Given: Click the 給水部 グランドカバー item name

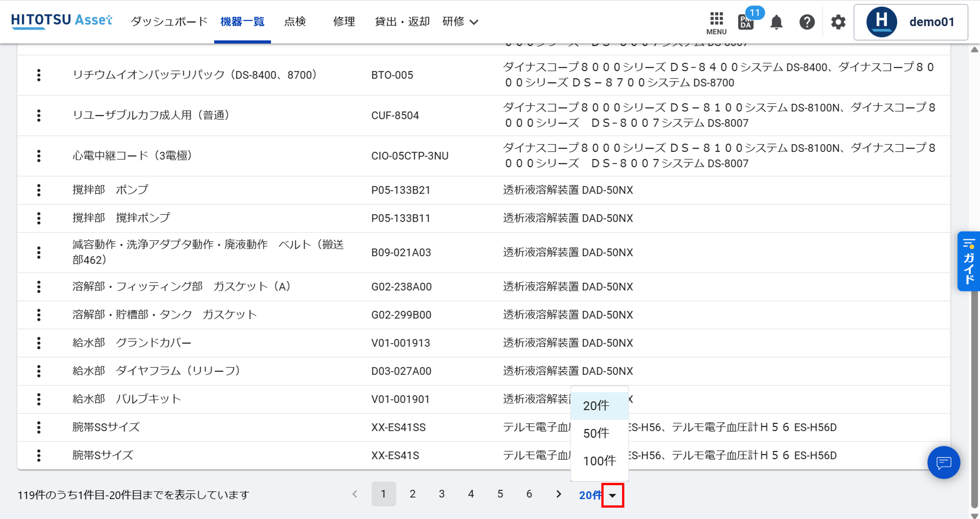Looking at the screenshot, I should 132,343.
